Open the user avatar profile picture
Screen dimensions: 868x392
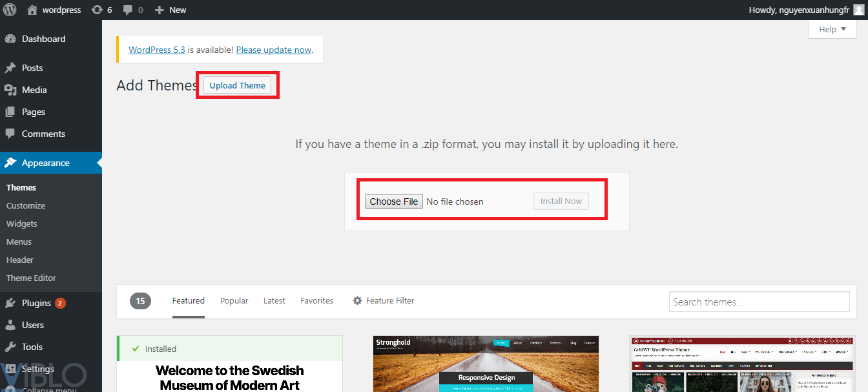click(x=858, y=10)
